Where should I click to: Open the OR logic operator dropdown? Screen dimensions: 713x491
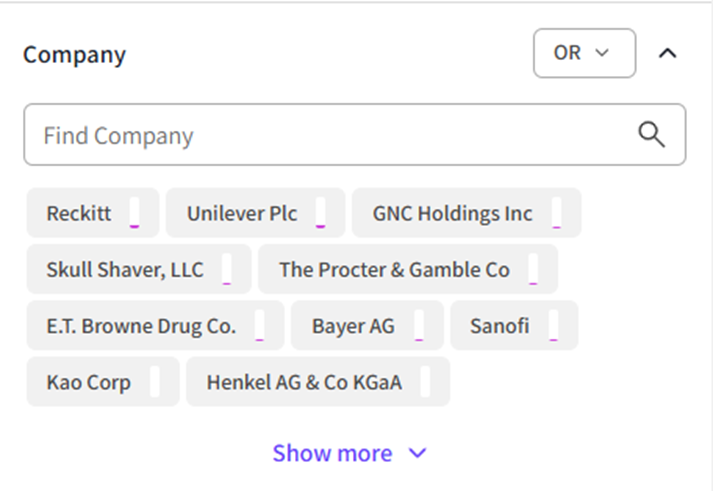584,53
